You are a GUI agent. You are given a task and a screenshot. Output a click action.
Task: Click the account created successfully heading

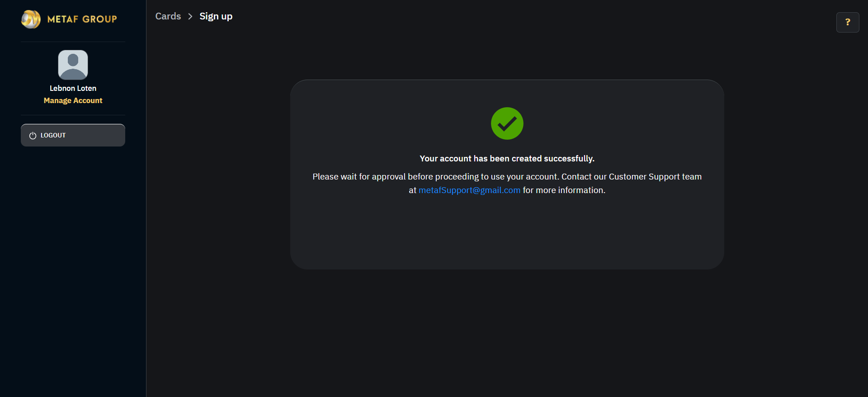[507, 159]
